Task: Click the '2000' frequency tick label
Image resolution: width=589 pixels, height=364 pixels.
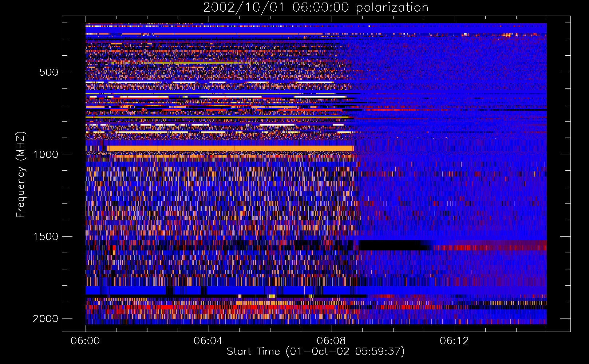Action: pyautogui.click(x=46, y=319)
